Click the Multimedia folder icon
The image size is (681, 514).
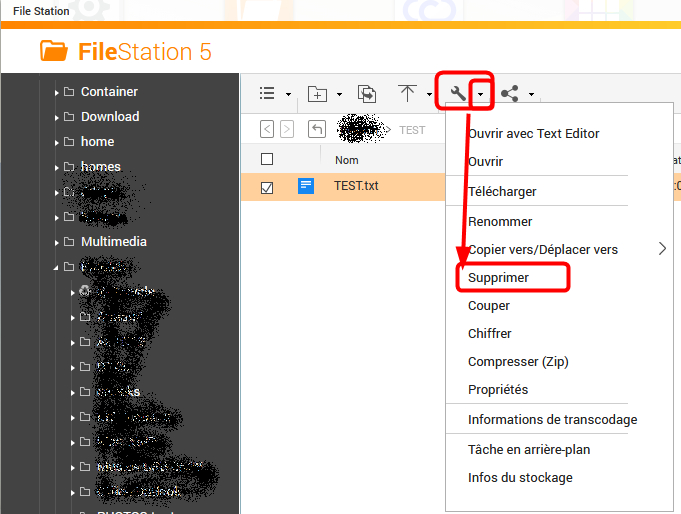(x=69, y=241)
